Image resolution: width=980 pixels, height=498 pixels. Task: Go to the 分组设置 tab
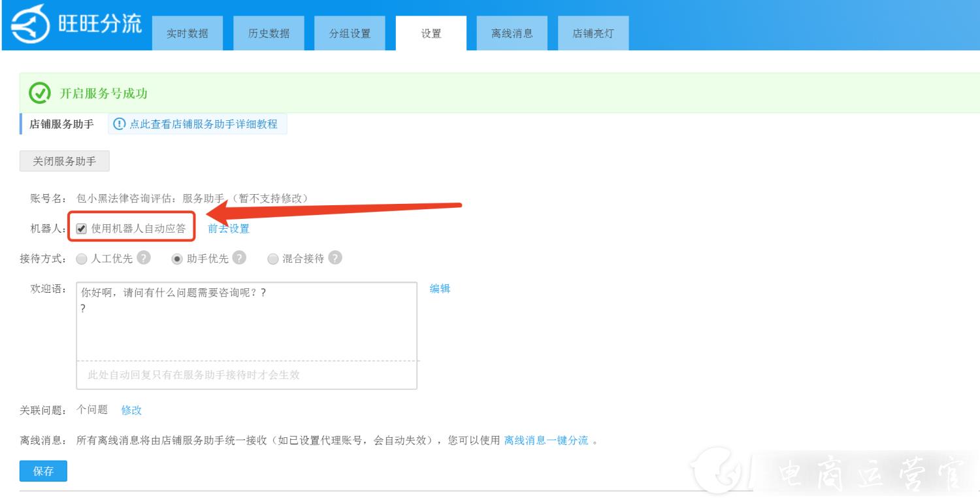coord(350,33)
